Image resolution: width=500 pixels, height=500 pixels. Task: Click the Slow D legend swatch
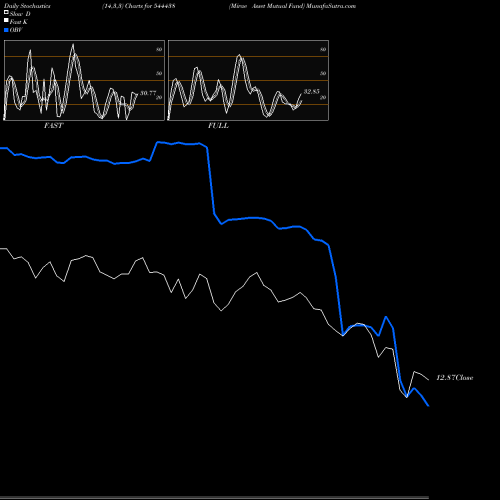6,12
